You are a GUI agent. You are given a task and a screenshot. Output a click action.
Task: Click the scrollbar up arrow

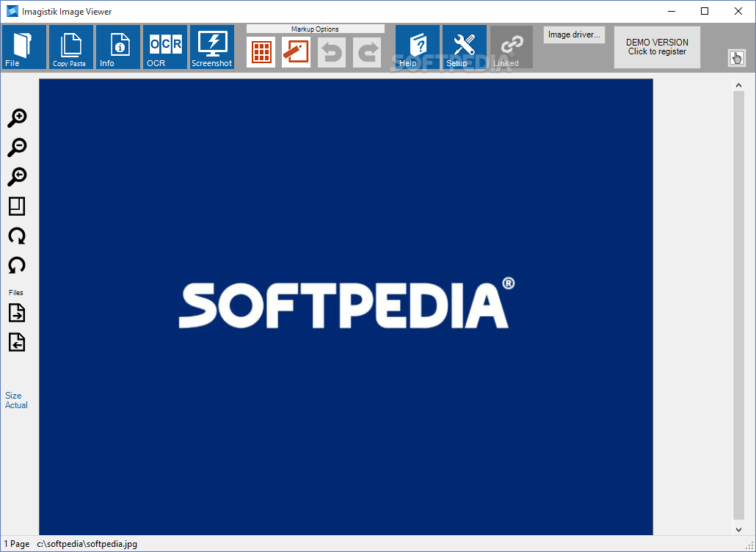coord(738,85)
